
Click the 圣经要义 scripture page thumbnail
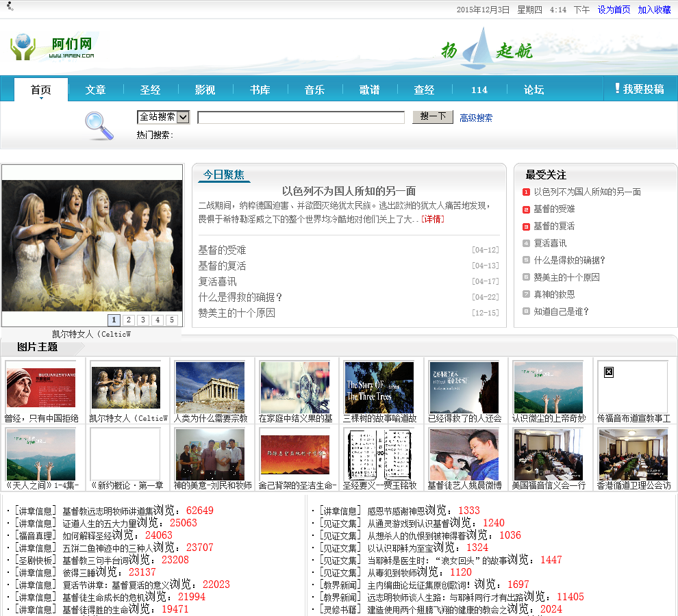click(x=379, y=454)
